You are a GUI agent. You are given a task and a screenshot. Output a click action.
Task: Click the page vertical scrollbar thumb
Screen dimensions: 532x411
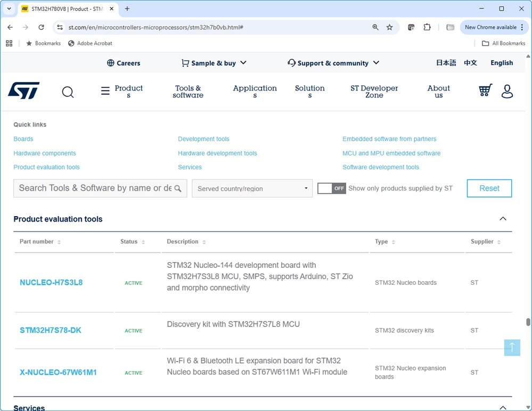point(528,322)
